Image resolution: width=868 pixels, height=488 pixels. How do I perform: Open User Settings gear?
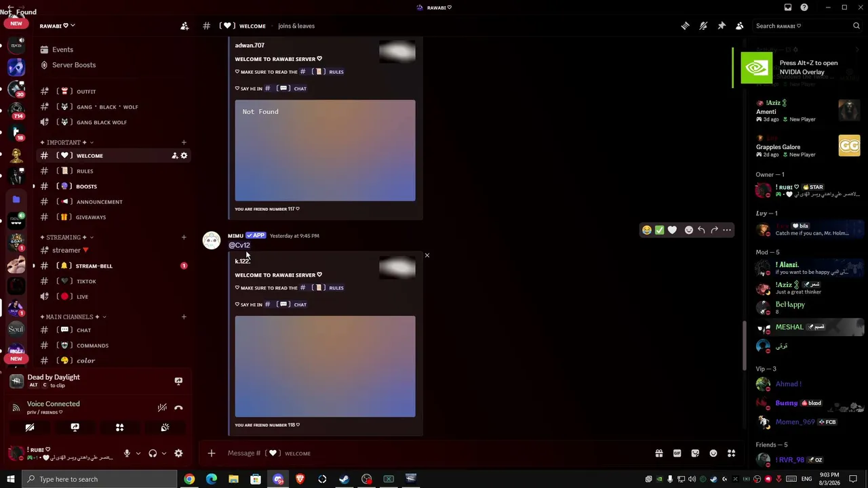click(x=178, y=453)
